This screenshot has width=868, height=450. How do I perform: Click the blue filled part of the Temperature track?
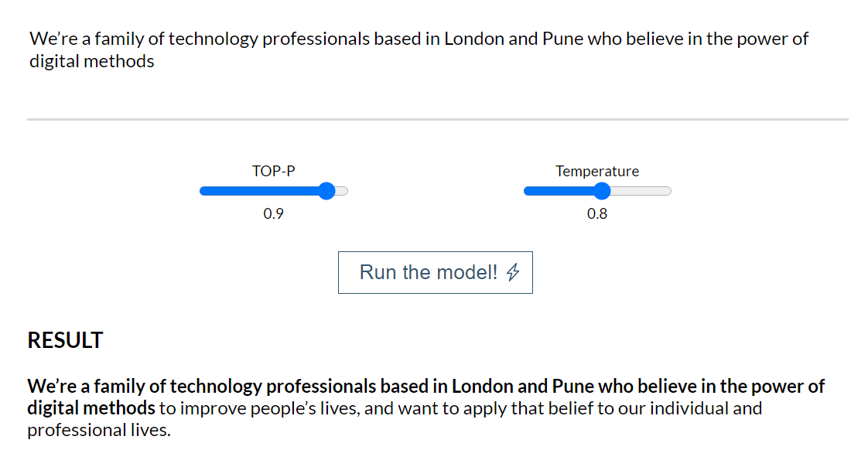559,191
